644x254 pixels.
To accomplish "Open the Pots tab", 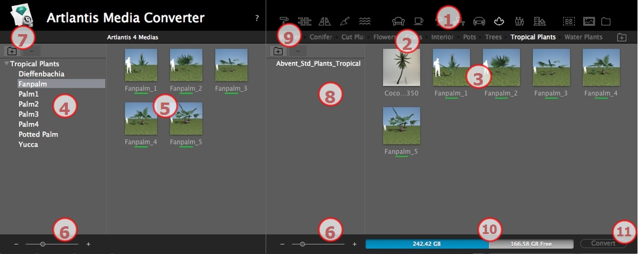I will [469, 37].
